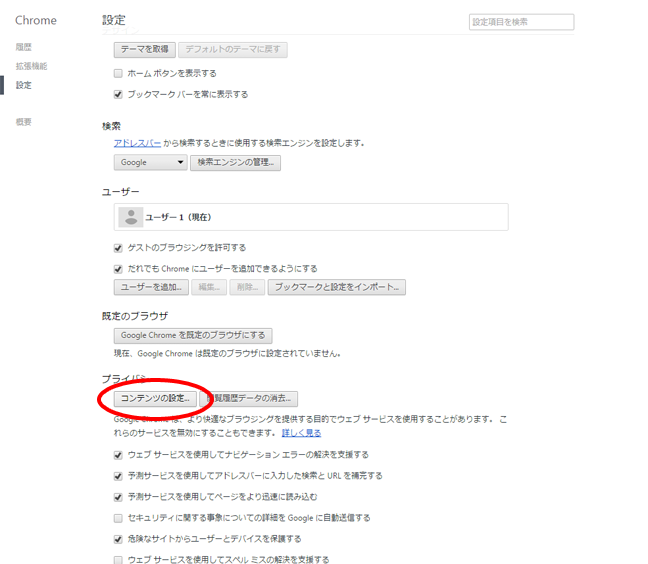Open 拡張機能 in the sidebar

click(31, 66)
